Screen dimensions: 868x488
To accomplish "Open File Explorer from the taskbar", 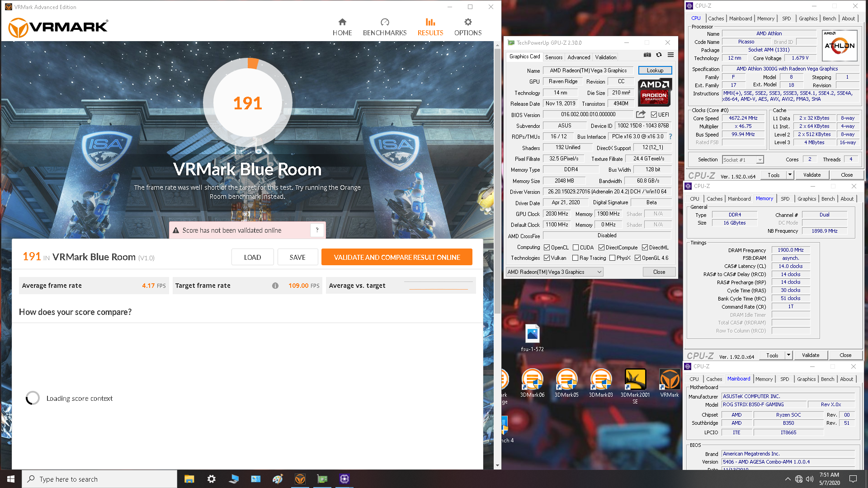I will 189,479.
